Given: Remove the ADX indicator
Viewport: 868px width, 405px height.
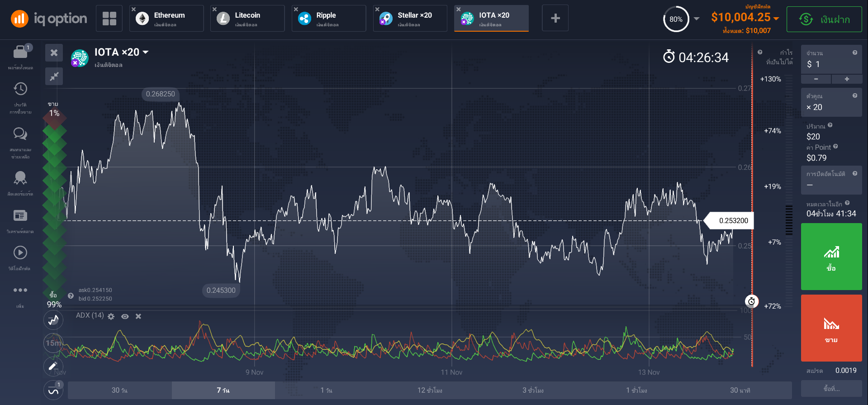Looking at the screenshot, I should [x=138, y=316].
